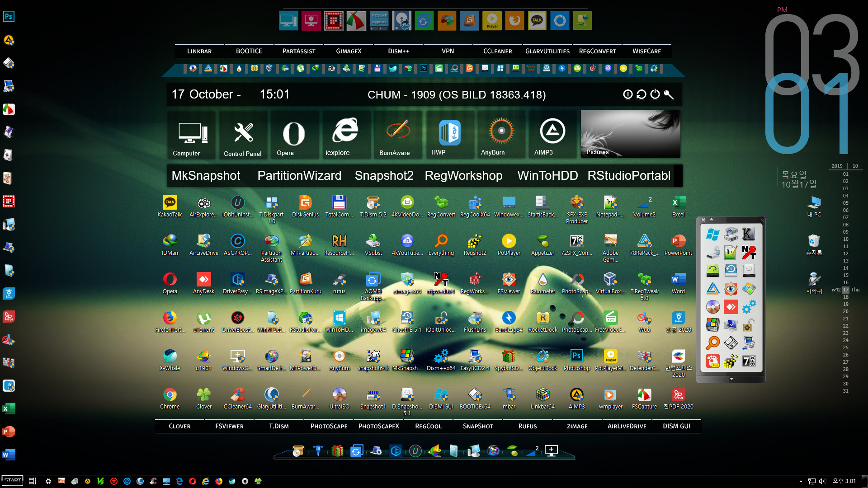868x488 pixels.
Task: Select LINKBAR in top menu
Action: click(x=199, y=51)
